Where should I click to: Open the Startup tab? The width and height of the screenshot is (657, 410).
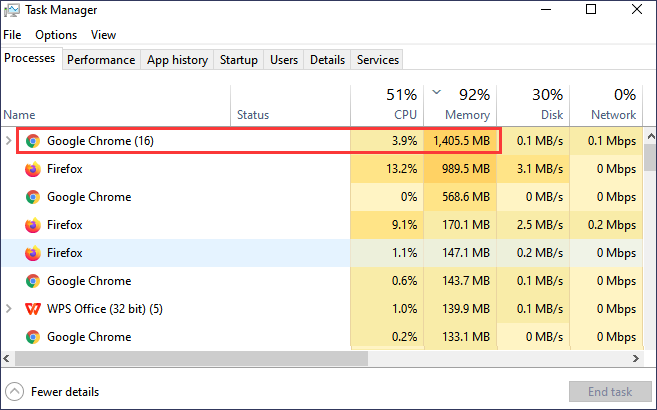pyautogui.click(x=238, y=60)
